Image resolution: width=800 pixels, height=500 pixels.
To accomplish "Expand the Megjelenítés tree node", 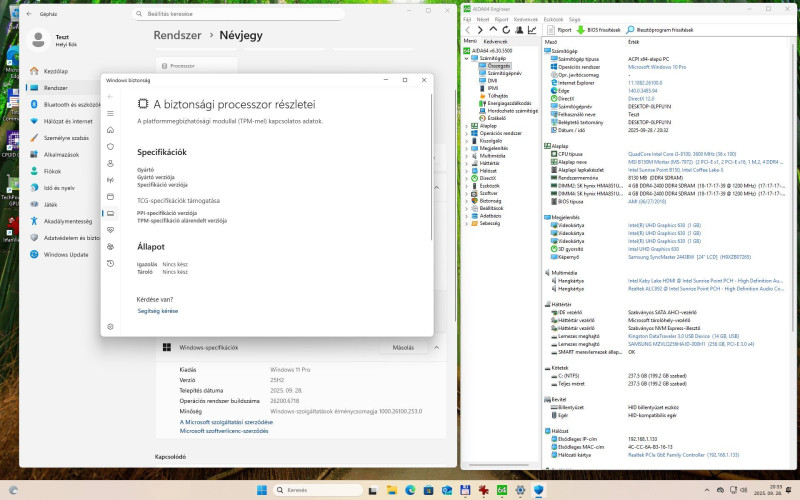I will 466,148.
